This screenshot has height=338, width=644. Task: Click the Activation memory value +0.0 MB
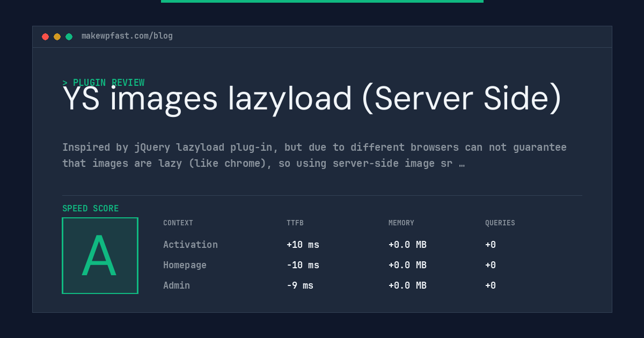point(407,245)
